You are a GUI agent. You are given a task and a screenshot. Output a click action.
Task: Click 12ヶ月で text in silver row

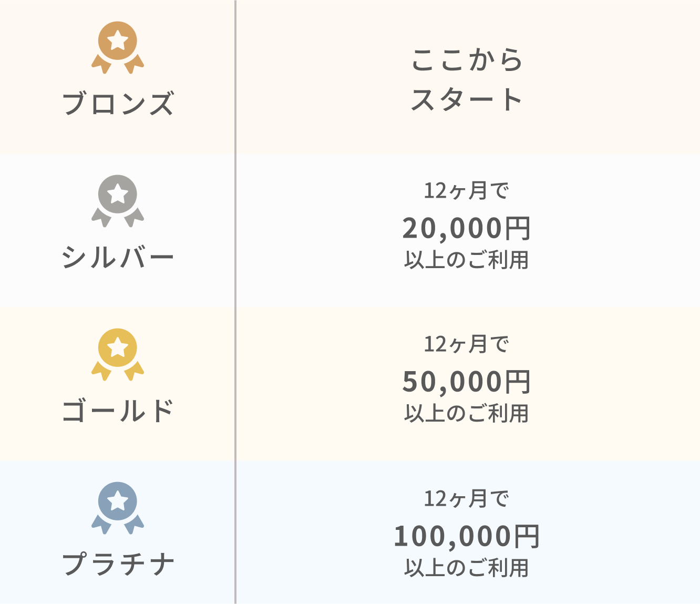(x=467, y=191)
